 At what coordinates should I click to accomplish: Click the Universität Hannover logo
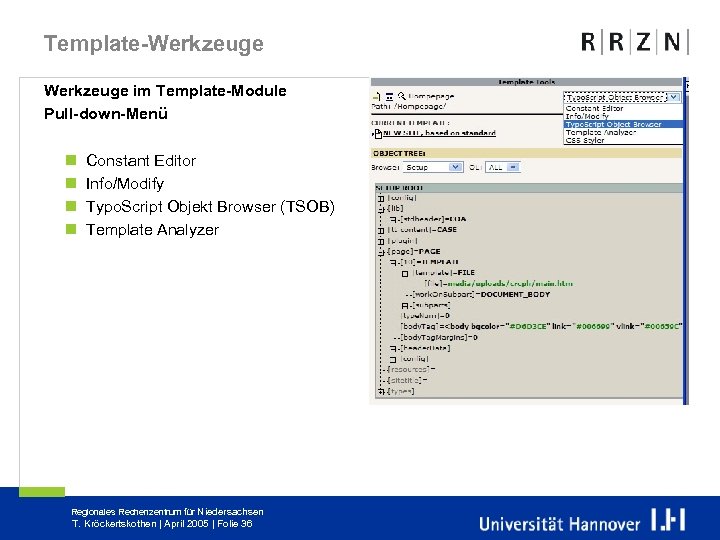pyautogui.click(x=582, y=520)
